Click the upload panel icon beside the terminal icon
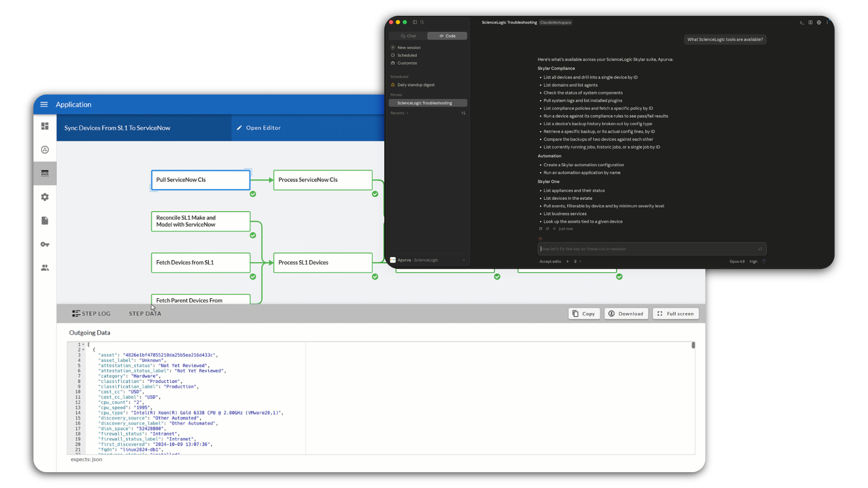The image size is (868, 488). (x=811, y=22)
